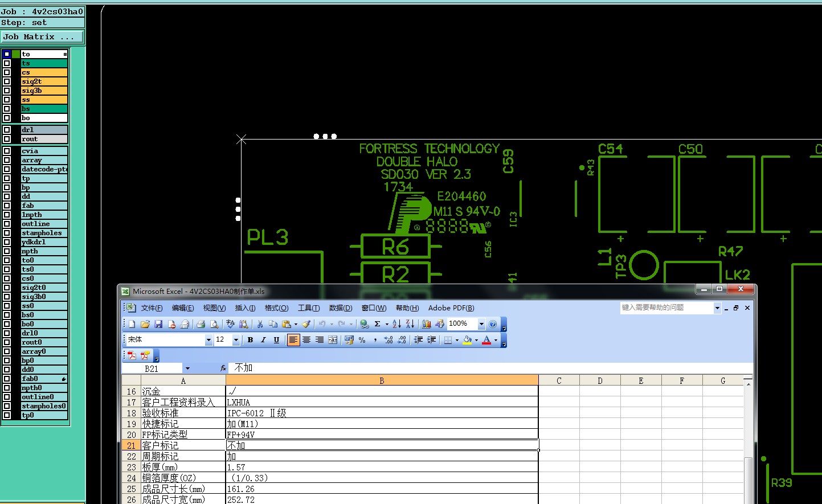822x504 pixels.
Task: Open the 数据(D) menu
Action: 341,308
